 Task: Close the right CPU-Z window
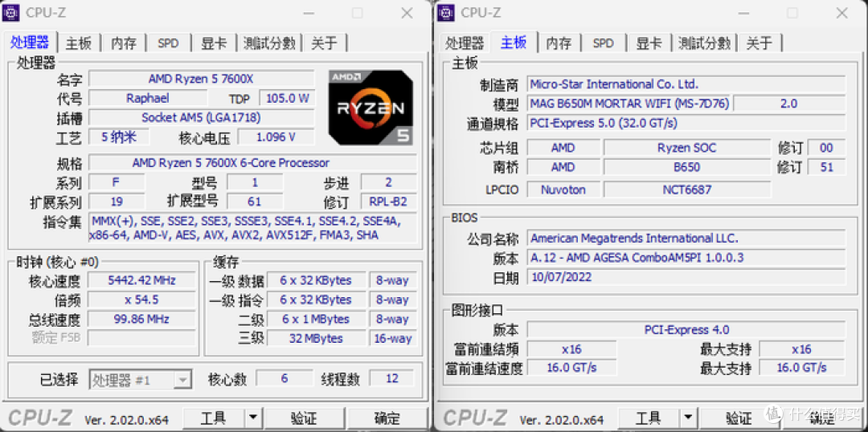[x=842, y=12]
